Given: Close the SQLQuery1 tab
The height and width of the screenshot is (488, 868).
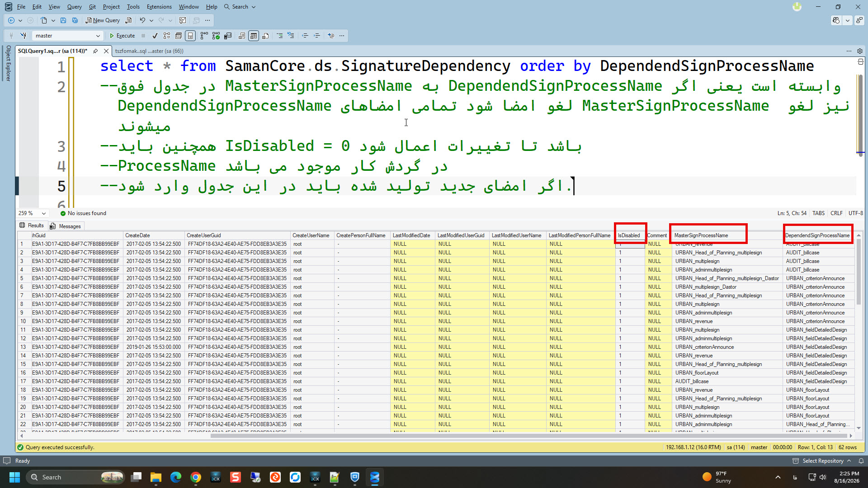Looking at the screenshot, I should pos(106,51).
